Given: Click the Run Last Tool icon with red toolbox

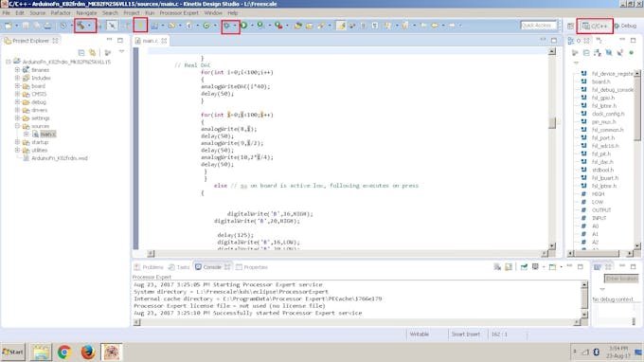Looking at the screenshot, I should 278,26.
